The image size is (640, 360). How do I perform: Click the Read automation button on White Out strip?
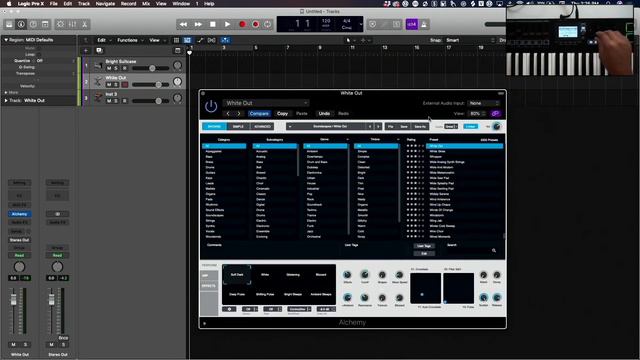point(19,255)
